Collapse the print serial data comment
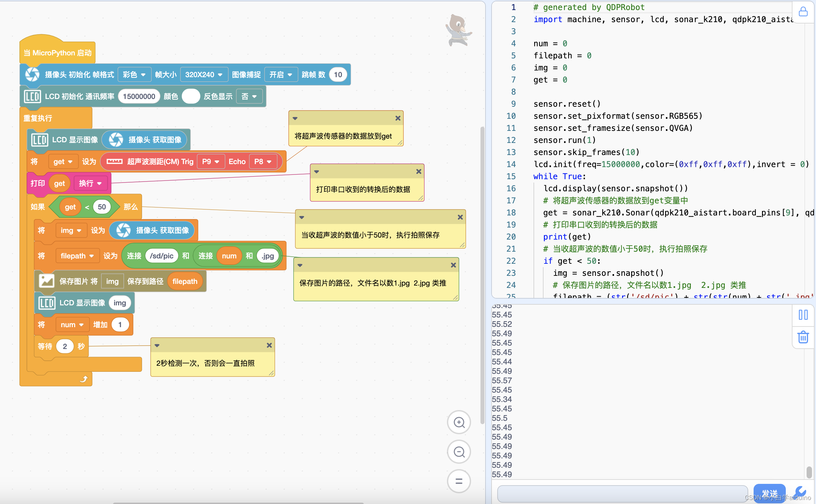Image resolution: width=816 pixels, height=504 pixels. pos(316,171)
